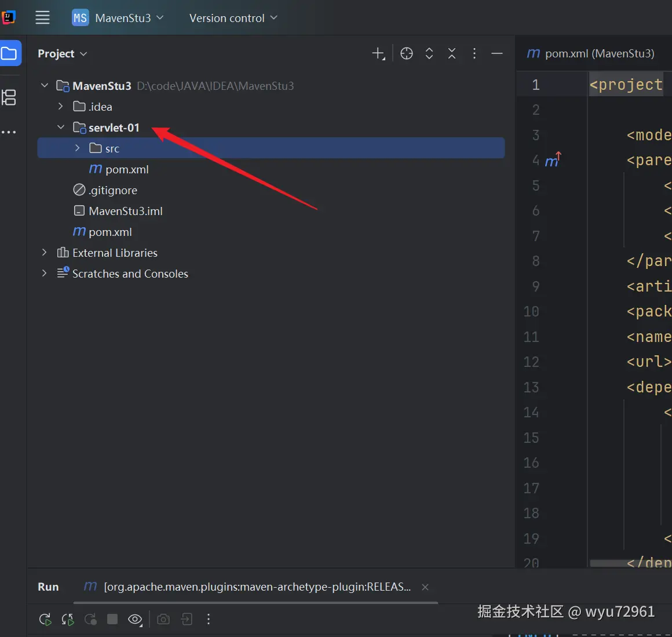Hide the Project tool window
672x637 pixels.
tap(496, 53)
